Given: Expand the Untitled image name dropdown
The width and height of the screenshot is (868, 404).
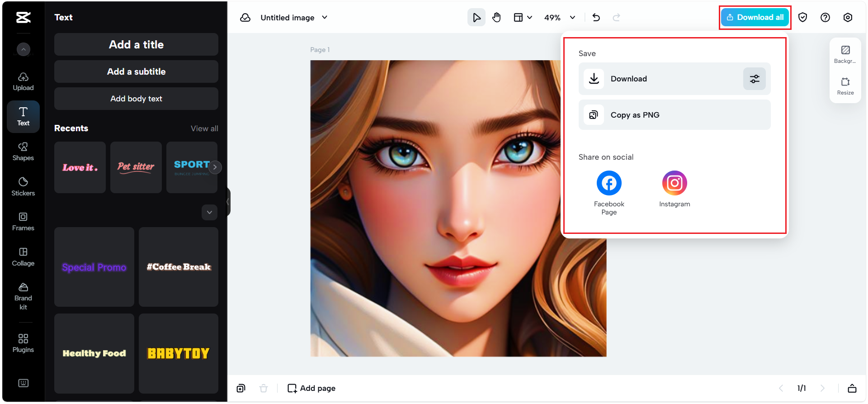Looking at the screenshot, I should pyautogui.click(x=325, y=18).
